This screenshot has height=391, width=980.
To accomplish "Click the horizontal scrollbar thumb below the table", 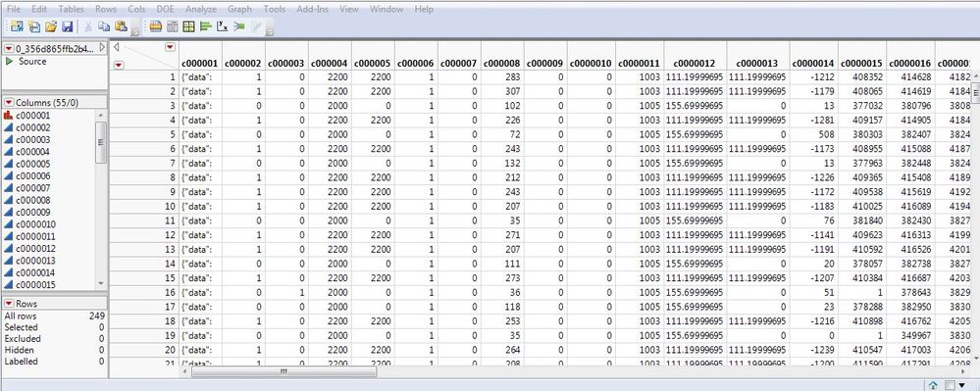I will 284,371.
